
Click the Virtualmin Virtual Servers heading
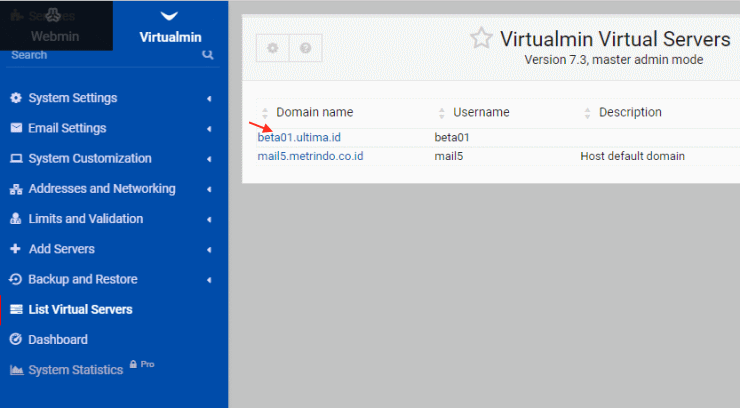coord(615,39)
